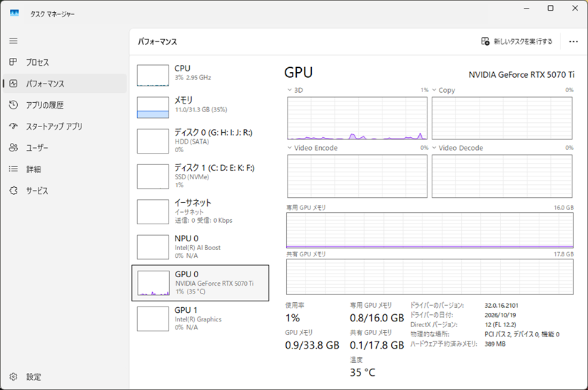Select the GPU 0 thumbnail graph

point(153,283)
